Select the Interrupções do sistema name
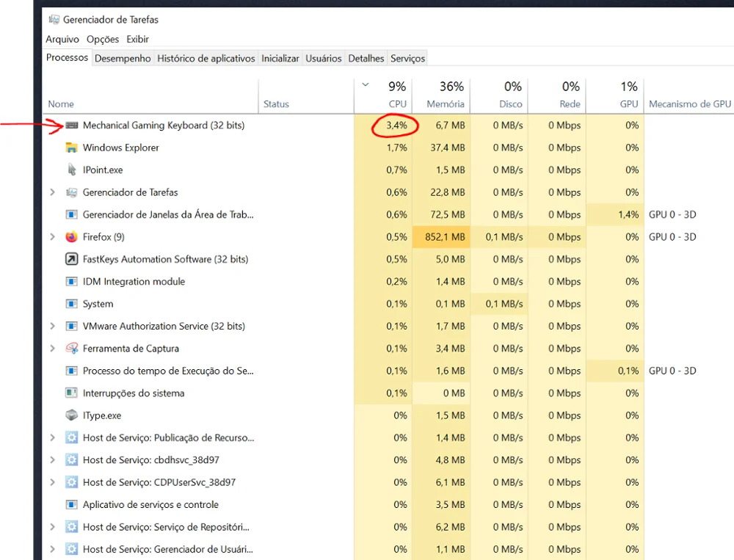734x560 pixels. tap(134, 393)
